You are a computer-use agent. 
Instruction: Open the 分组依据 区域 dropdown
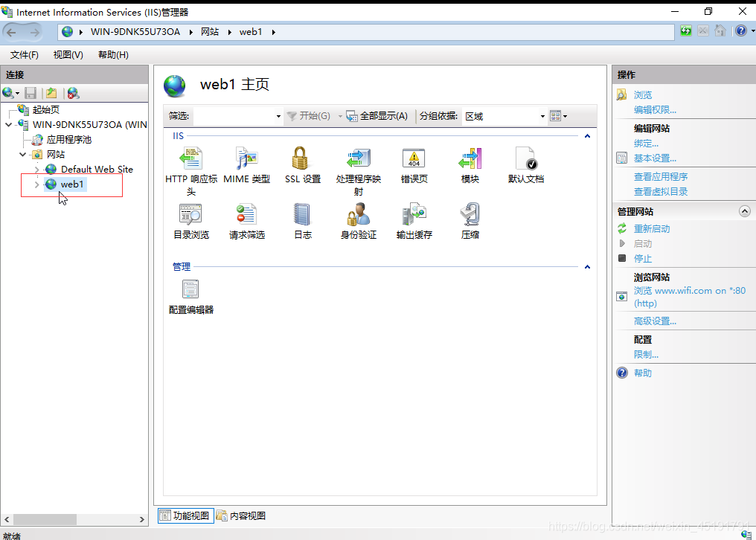pyautogui.click(x=541, y=116)
